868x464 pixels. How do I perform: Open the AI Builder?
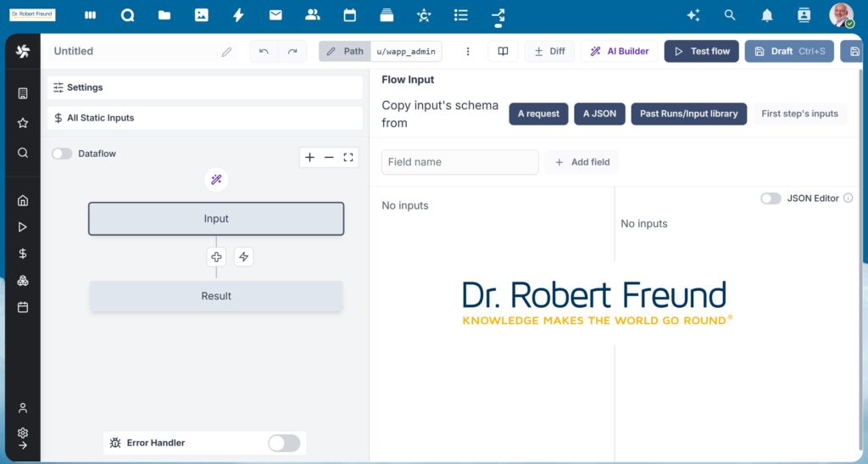[x=620, y=51]
